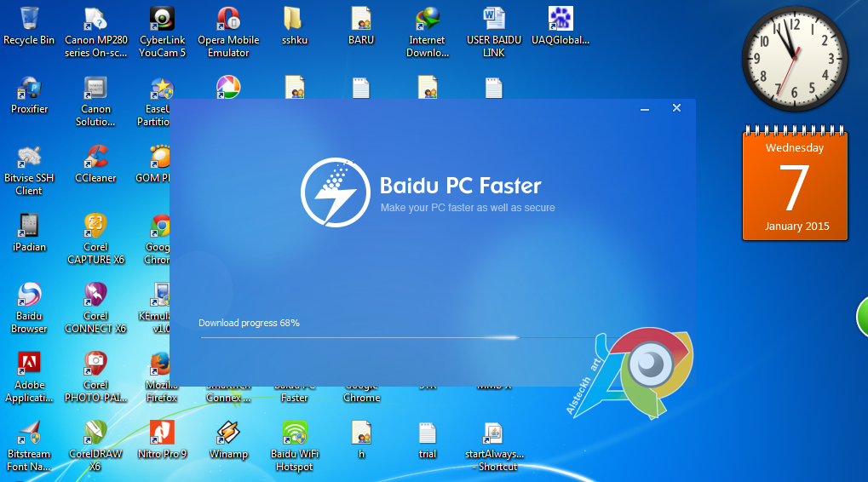
Task: Click the analog clock gadget
Action: [795, 59]
